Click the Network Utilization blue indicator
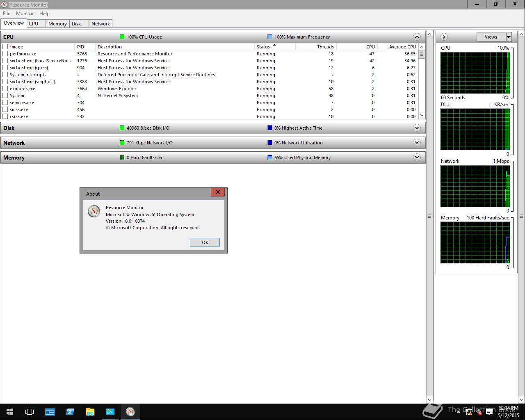525x420 pixels. 269,143
